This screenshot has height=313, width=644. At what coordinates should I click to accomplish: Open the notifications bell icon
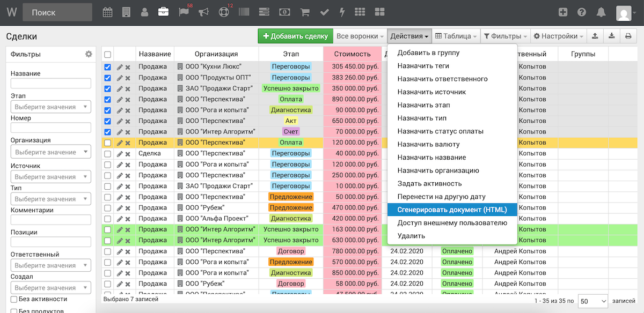(601, 12)
